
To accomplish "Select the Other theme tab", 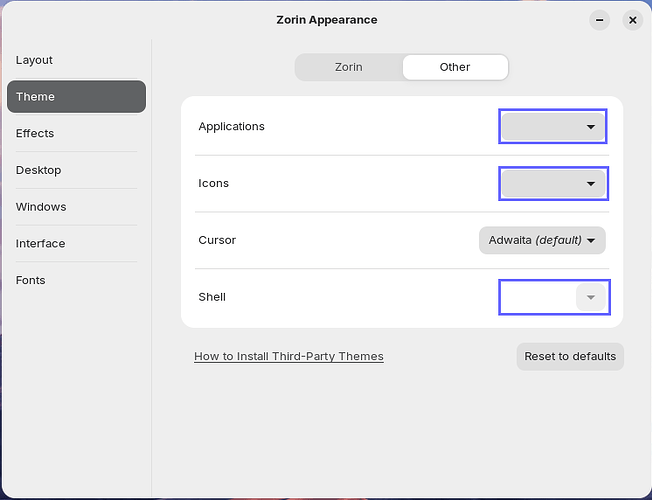I will (455, 67).
